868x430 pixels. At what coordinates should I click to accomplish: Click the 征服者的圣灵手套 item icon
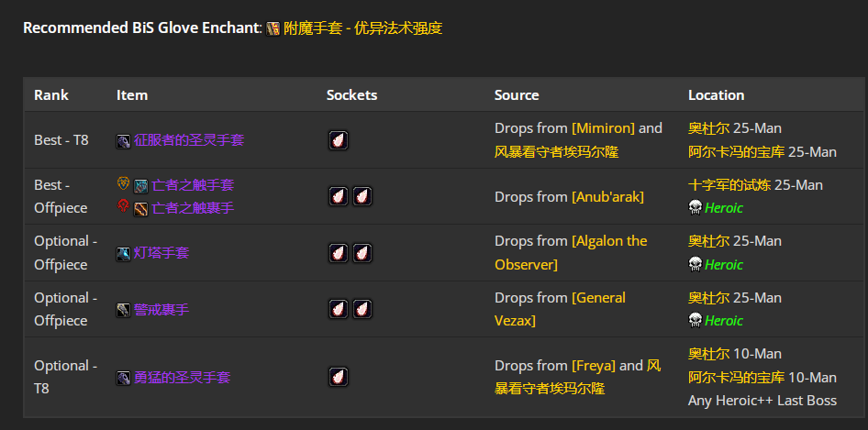click(124, 141)
